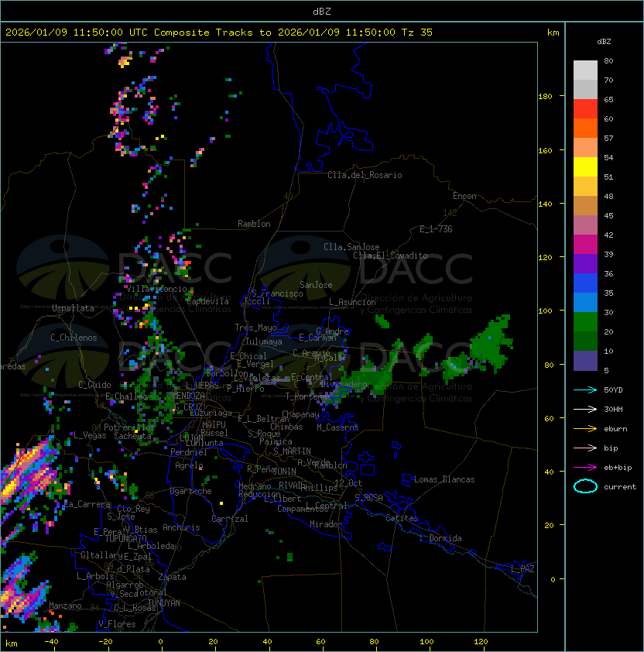Screen dimensions: 644x652
Task: Click the Mirador map label
Action: point(327,524)
